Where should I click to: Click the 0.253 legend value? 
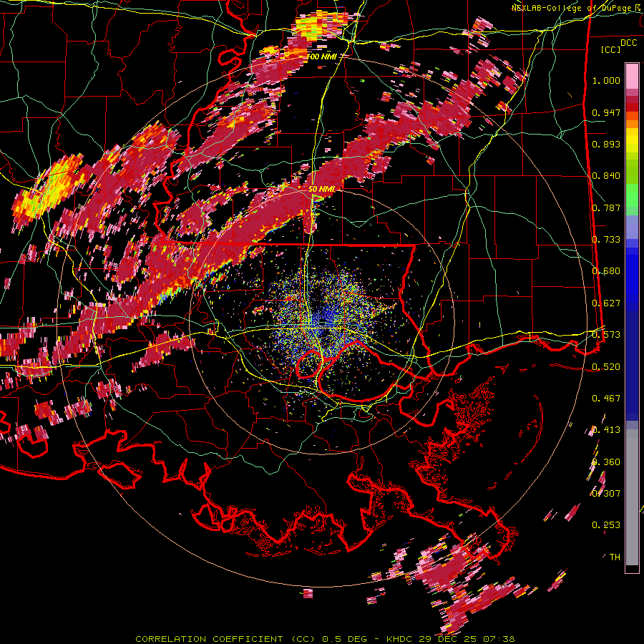606,525
